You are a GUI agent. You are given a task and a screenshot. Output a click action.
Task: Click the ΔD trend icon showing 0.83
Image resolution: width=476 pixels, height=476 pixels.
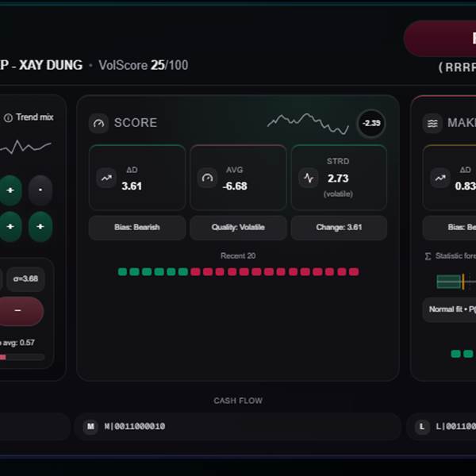440,178
